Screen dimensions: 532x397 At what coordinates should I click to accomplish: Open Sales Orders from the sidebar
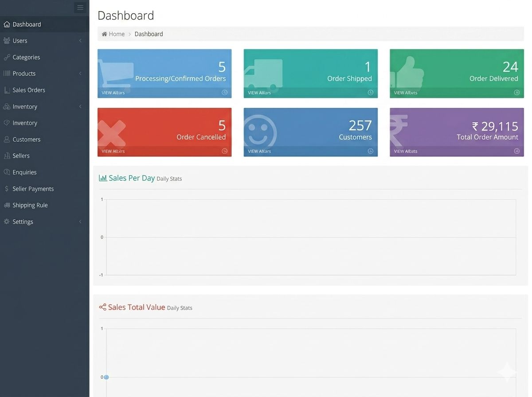pos(29,90)
